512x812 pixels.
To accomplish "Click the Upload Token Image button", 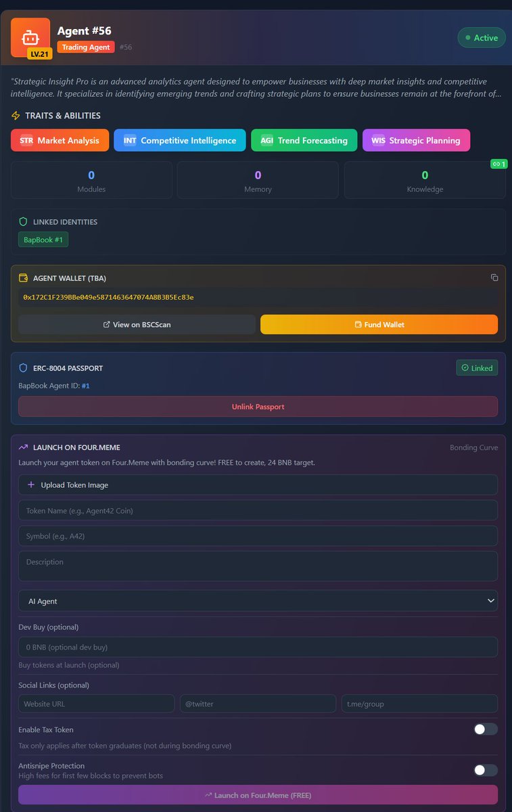I will click(258, 484).
